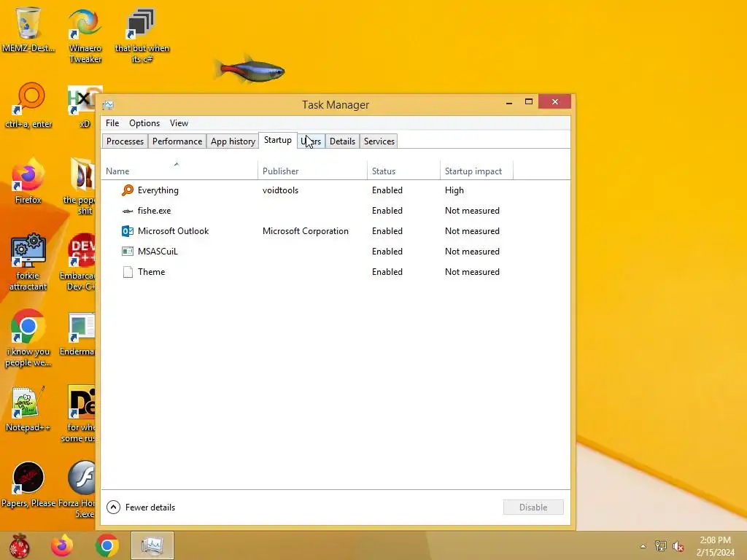747x560 pixels.
Task: Open the Recycle Bin MEMZ-Dest desktop icon
Action: (28, 28)
